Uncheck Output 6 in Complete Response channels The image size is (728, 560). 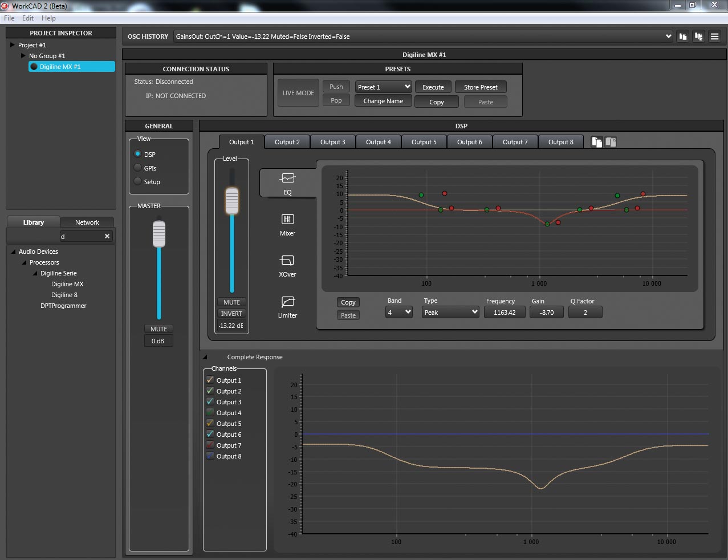(x=210, y=434)
